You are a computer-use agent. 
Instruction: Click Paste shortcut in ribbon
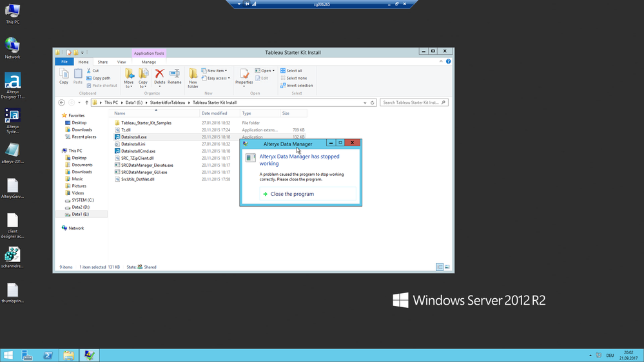(101, 86)
